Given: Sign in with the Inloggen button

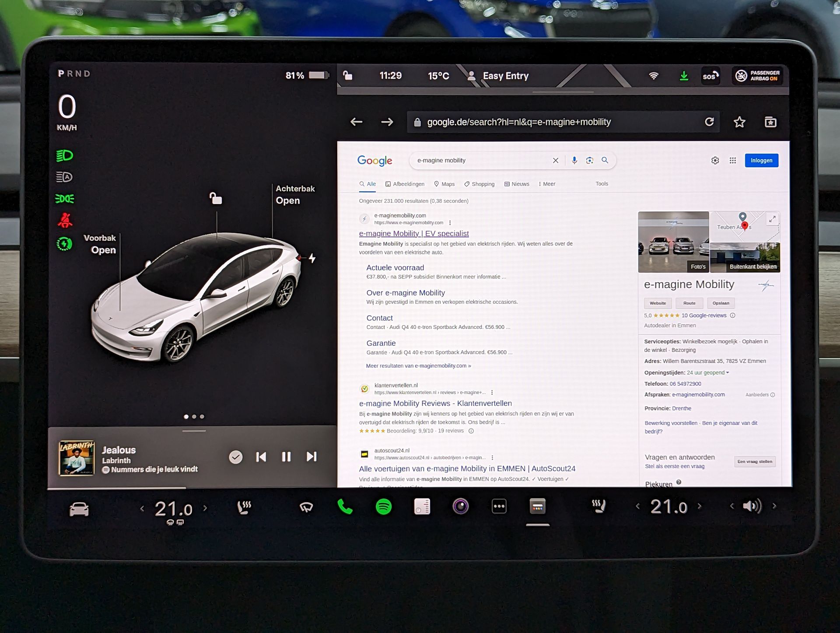Looking at the screenshot, I should 761,161.
